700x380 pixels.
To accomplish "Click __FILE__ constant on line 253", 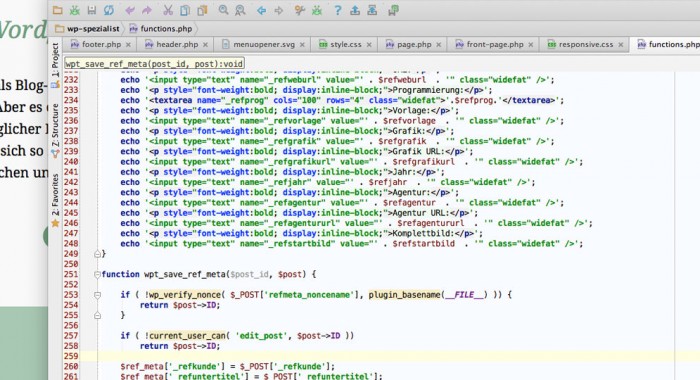I will [x=464, y=295].
